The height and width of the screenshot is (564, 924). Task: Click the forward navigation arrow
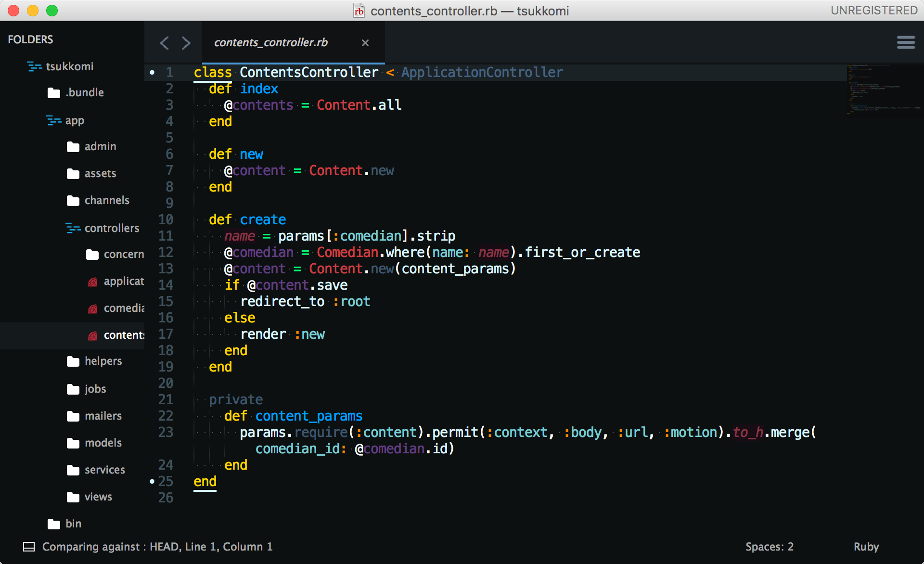click(187, 43)
